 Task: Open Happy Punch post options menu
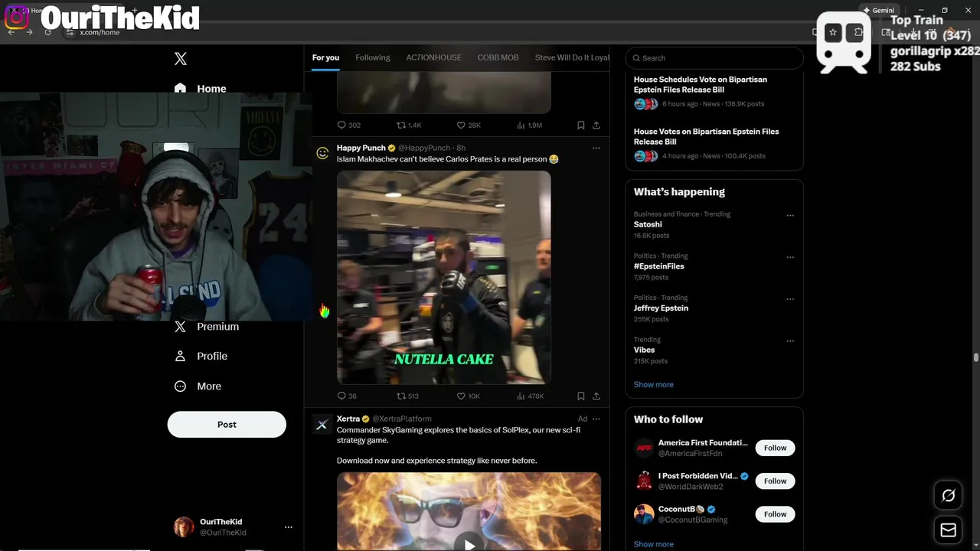pos(596,148)
